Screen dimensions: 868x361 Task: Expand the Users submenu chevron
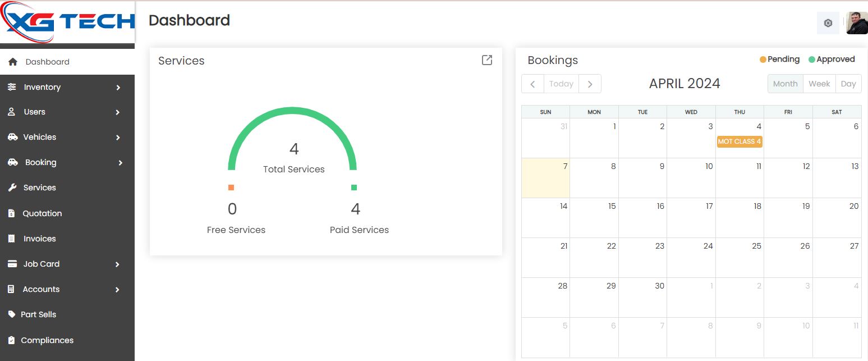(118, 112)
